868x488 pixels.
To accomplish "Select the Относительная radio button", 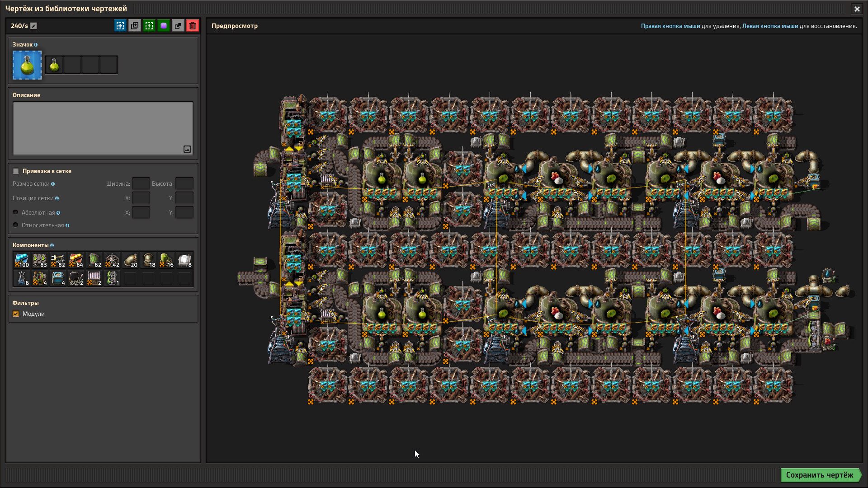I will tap(16, 225).
